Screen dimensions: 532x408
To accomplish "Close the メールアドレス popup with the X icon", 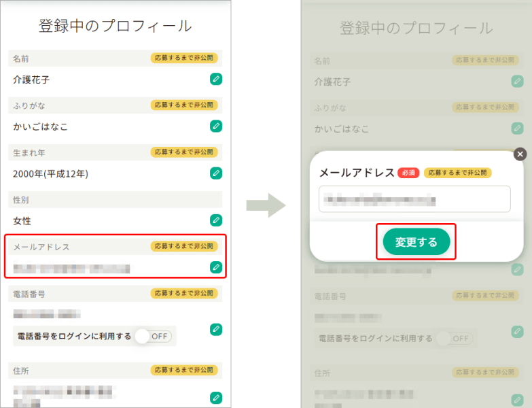I will 520,154.
